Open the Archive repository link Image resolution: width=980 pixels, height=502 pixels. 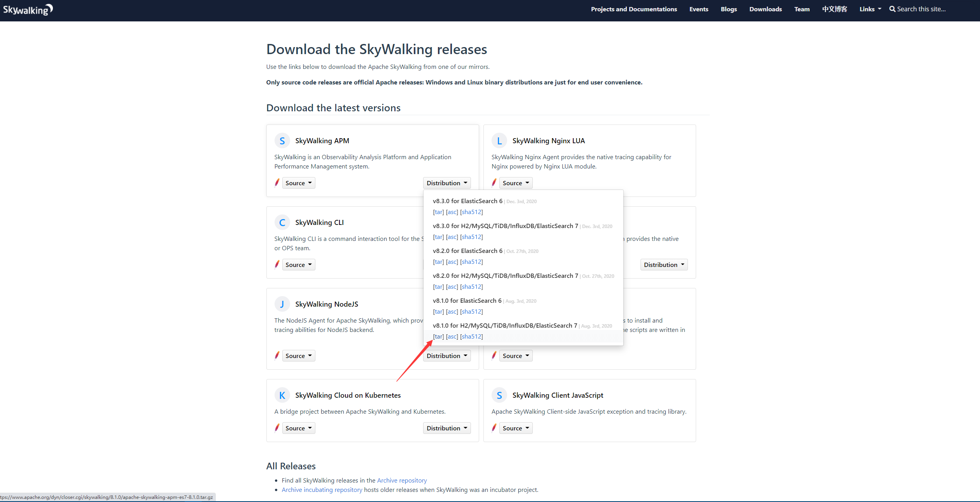tap(402, 481)
